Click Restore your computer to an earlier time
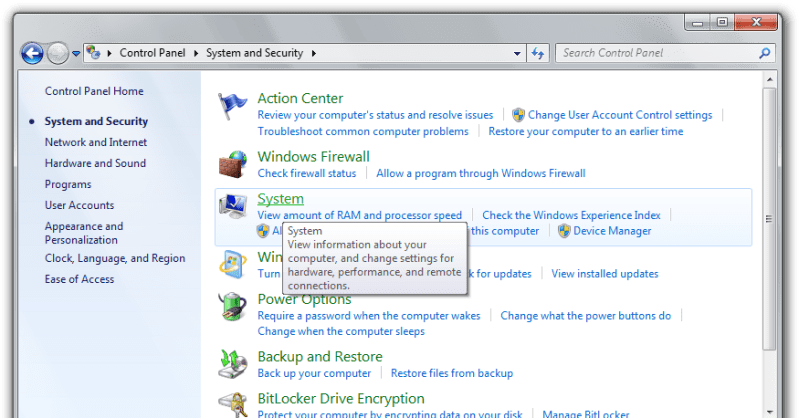The image size is (799, 418). 586,132
